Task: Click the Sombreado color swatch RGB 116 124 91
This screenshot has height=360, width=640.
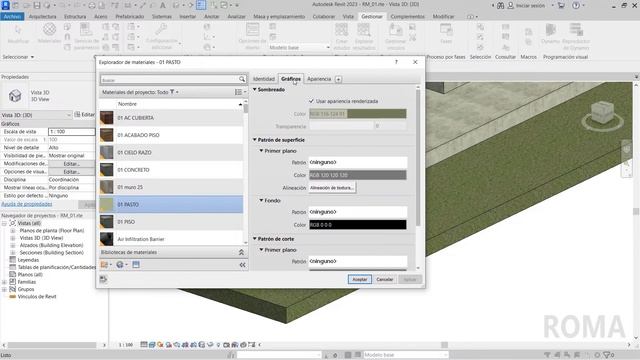Action: pyautogui.click(x=358, y=114)
